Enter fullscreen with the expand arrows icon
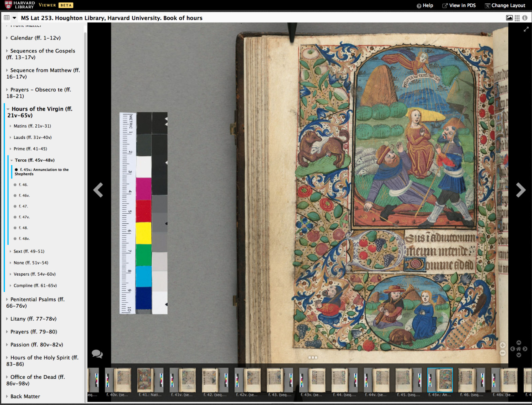 click(526, 30)
